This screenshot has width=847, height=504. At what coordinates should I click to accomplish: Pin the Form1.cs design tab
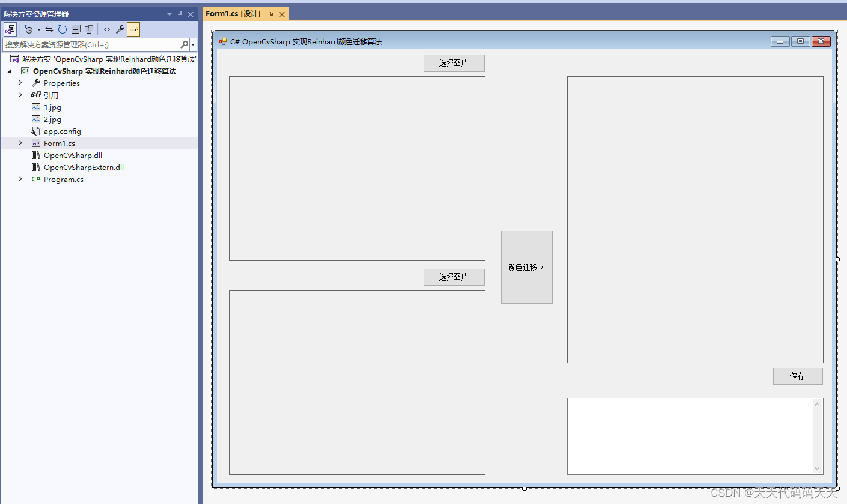(271, 14)
